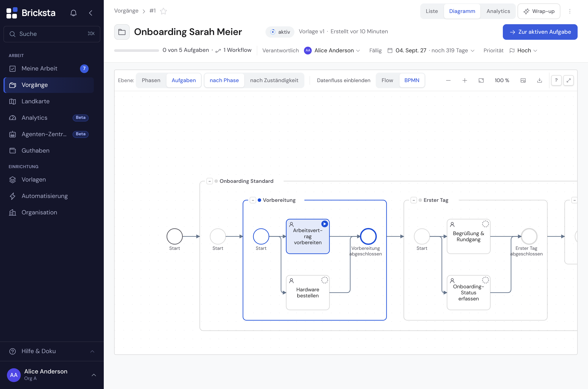Switch the diagram style to Flow
588x389 pixels.
pyautogui.click(x=387, y=80)
